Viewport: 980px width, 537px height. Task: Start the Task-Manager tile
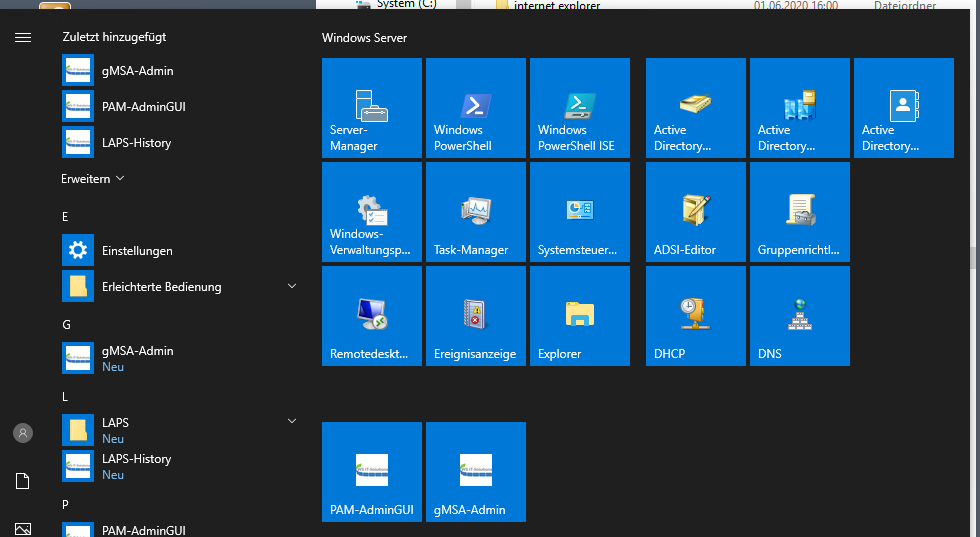click(476, 212)
